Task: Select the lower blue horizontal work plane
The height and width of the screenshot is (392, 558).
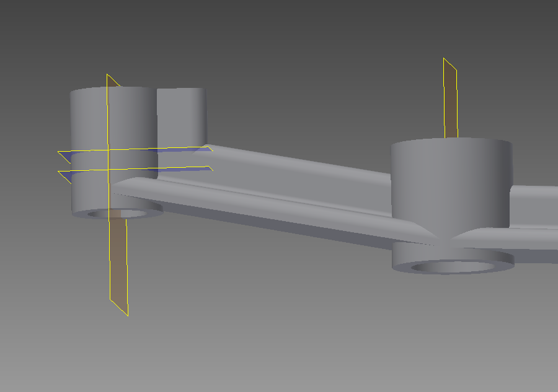Action: click(186, 168)
